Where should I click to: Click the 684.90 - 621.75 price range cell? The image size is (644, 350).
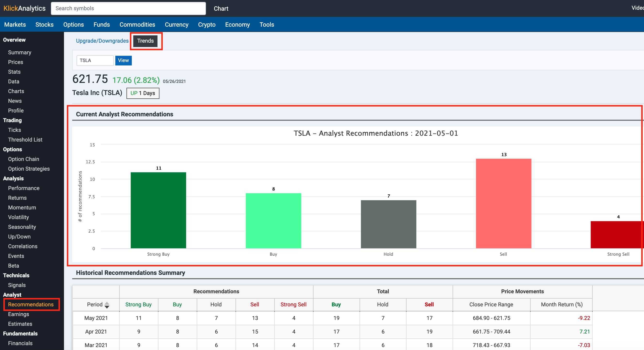tap(491, 318)
